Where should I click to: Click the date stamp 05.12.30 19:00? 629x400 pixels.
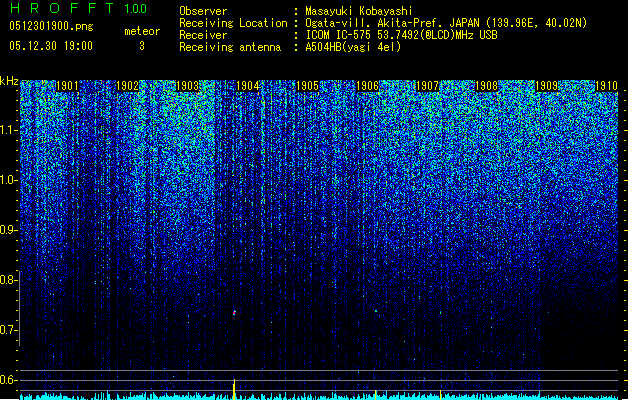point(51,46)
